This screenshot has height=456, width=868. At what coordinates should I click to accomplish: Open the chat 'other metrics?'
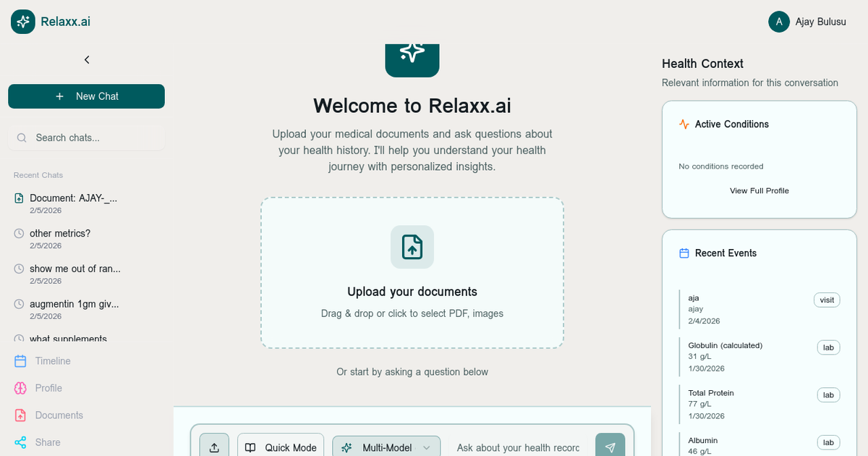tap(61, 233)
